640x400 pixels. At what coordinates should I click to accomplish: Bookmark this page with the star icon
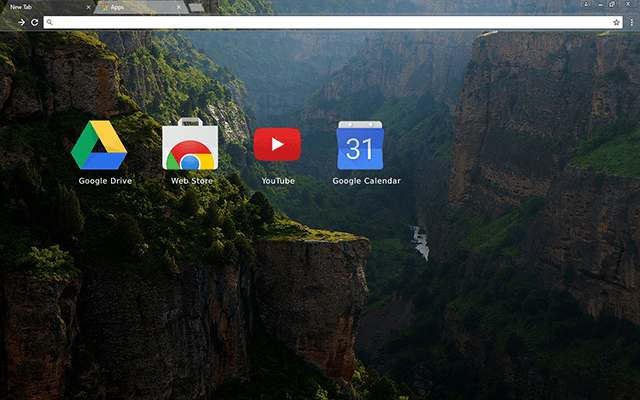point(616,21)
